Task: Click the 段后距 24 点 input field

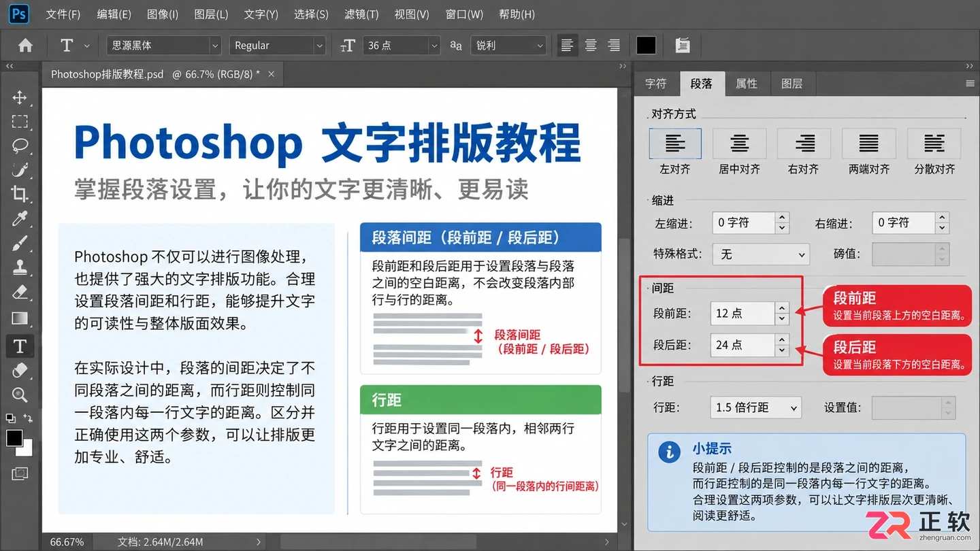Action: [x=742, y=345]
